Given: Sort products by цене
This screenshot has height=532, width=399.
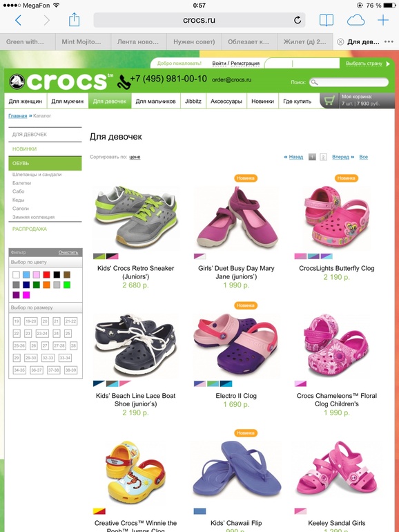Looking at the screenshot, I should (x=135, y=157).
